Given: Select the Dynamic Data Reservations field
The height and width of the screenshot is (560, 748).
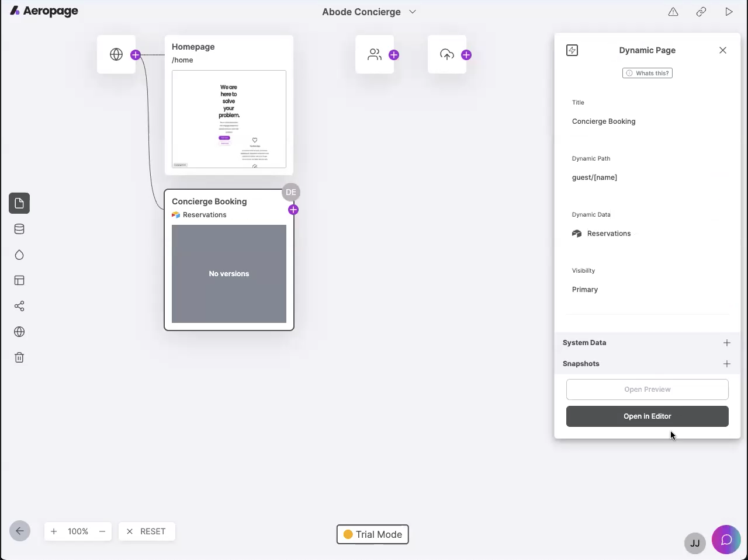Looking at the screenshot, I should [647, 234].
